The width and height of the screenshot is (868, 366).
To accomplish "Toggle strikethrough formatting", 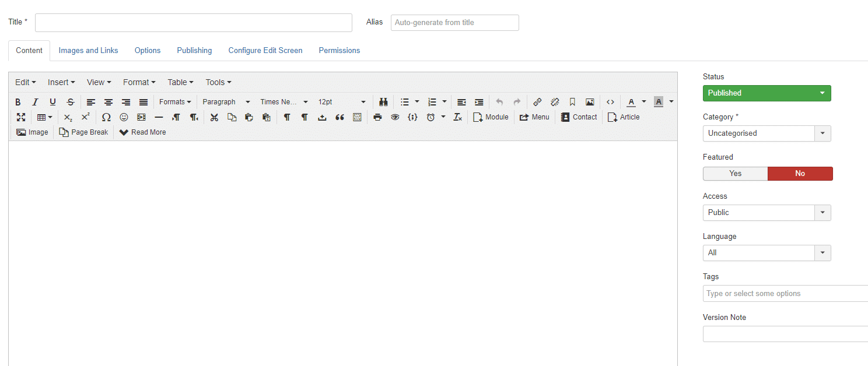I will 70,101.
